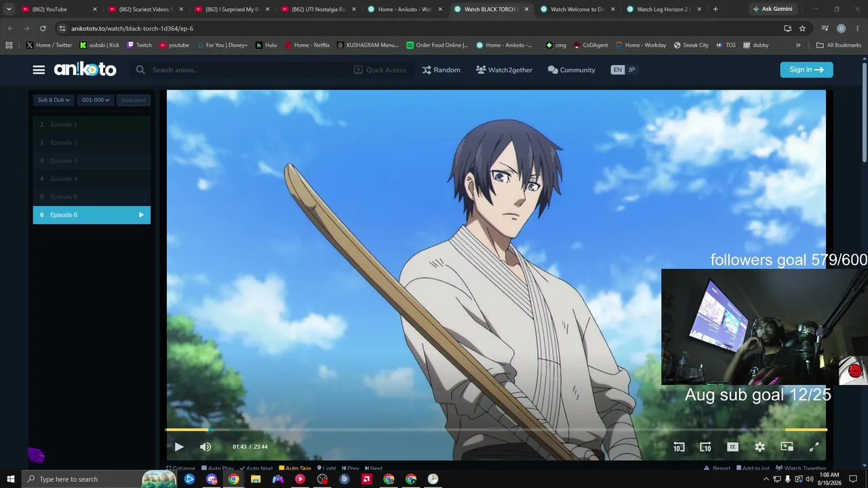Open the Watch2gether link

[504, 70]
